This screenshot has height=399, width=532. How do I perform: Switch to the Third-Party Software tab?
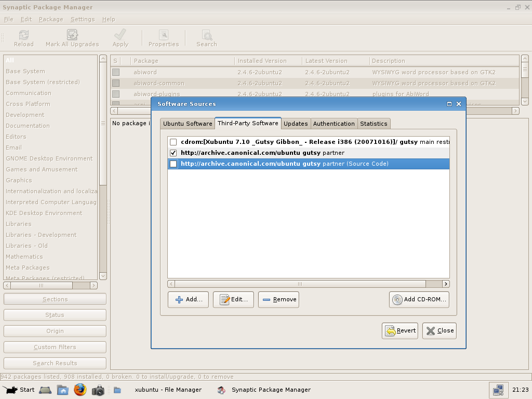point(248,123)
